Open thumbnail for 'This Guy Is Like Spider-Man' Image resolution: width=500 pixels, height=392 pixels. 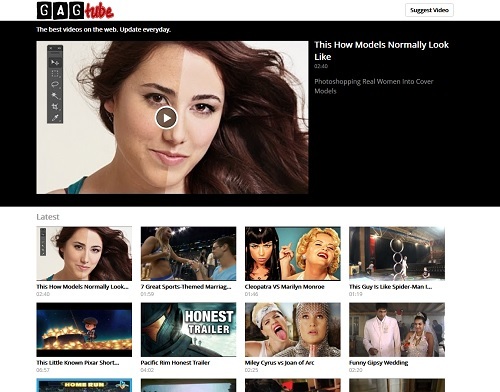tap(397, 253)
